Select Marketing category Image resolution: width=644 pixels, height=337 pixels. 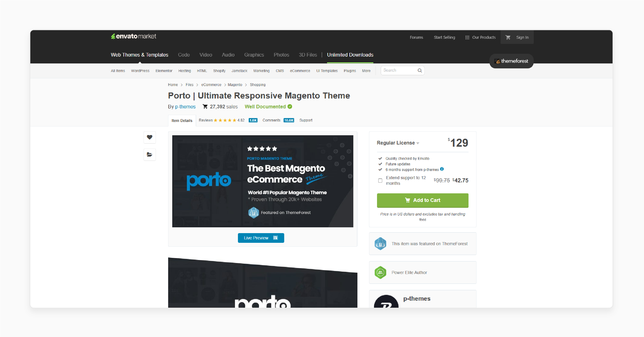pyautogui.click(x=261, y=71)
